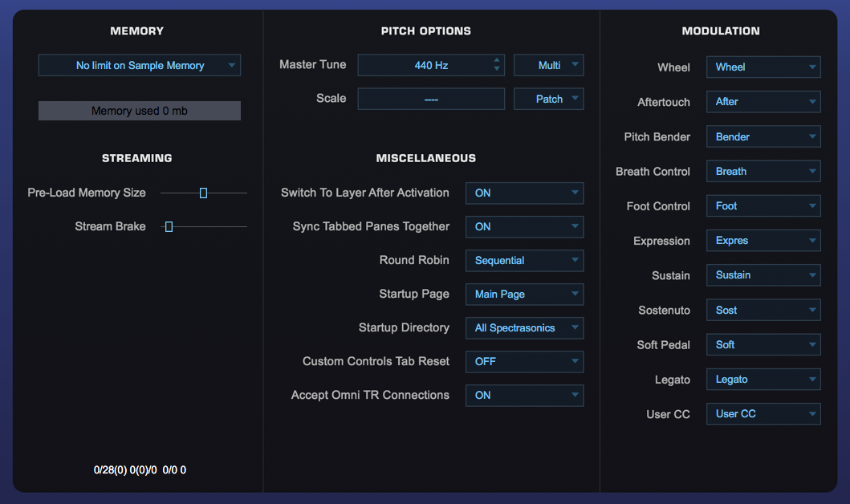Click the PITCH OPTIONS section heading
Screen dimensions: 850x504
point(425,30)
